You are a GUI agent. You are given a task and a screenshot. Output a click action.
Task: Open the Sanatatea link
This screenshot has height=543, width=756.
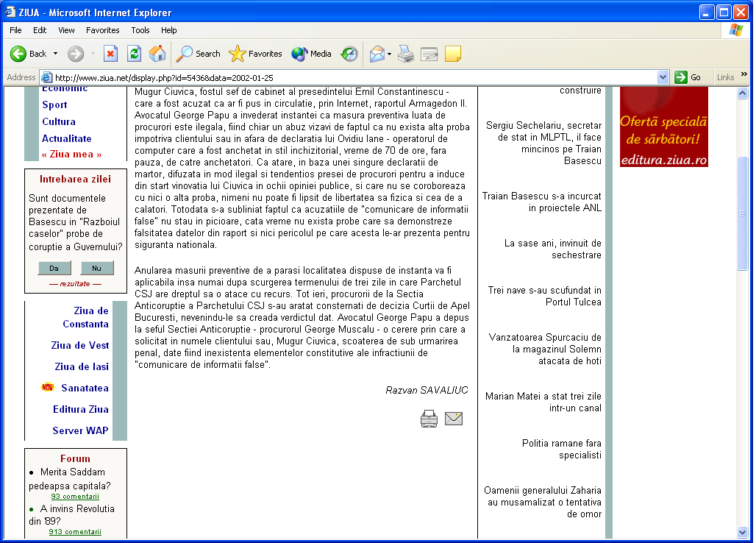point(85,388)
